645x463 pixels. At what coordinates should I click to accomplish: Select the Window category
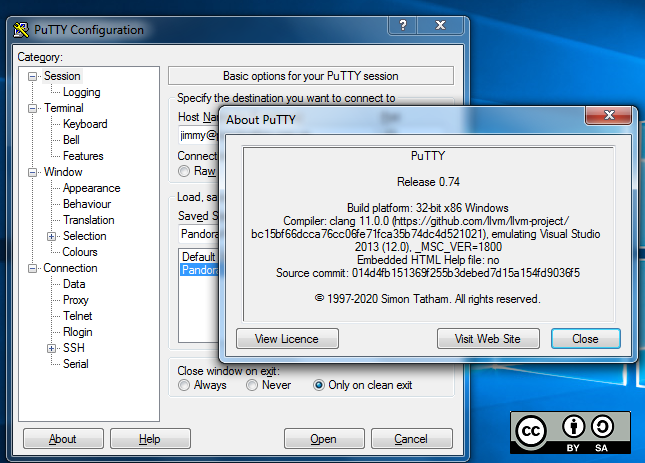click(x=63, y=172)
